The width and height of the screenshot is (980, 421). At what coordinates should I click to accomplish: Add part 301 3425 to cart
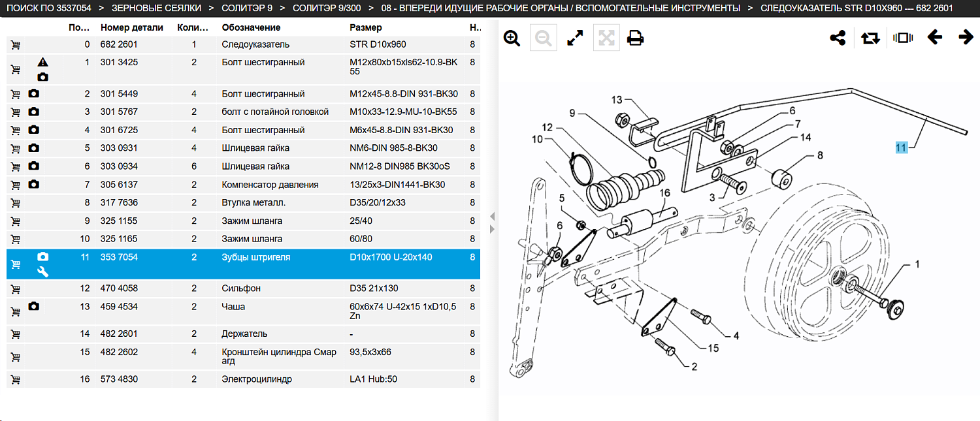[16, 70]
